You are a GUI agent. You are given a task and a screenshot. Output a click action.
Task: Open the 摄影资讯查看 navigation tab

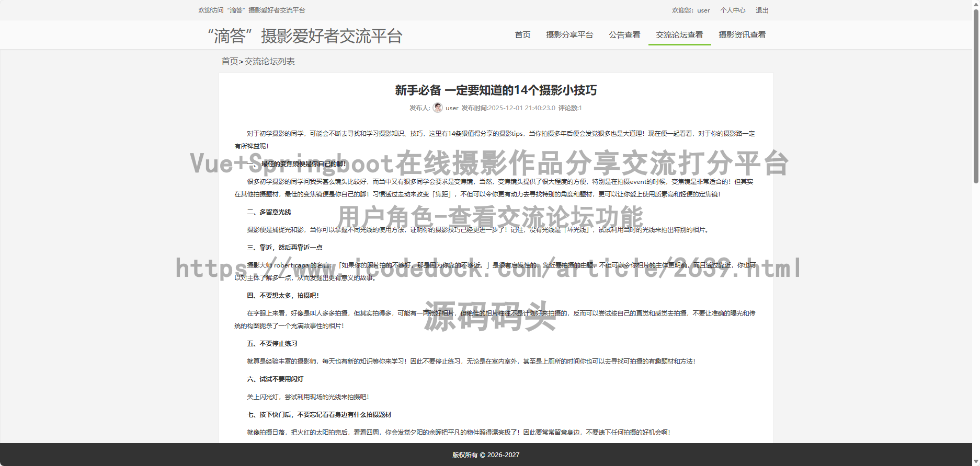tap(742, 35)
